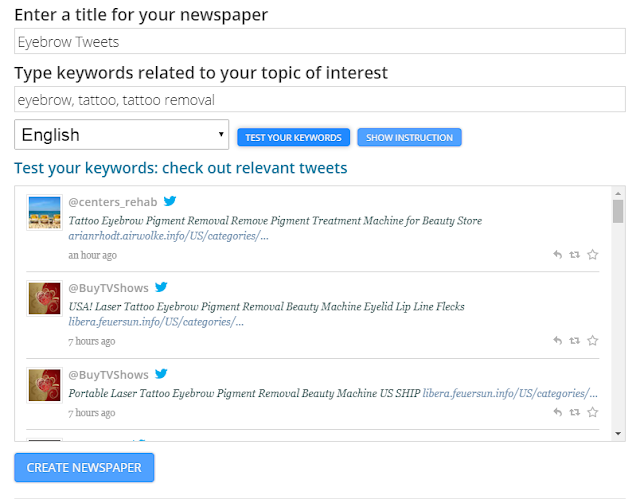Viewport: 640px width, 503px height.
Task: Reply to the USA! Laser Tattoo tweet
Action: coord(558,341)
